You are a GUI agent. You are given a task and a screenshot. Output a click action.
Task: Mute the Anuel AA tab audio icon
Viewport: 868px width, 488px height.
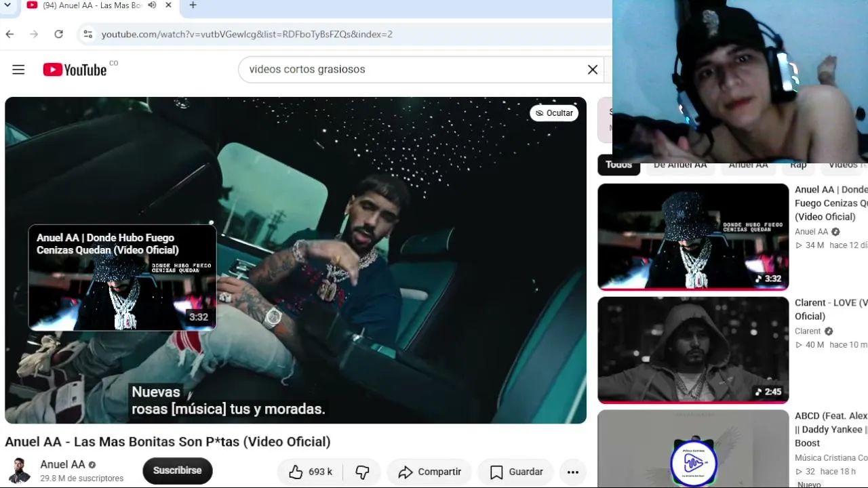pos(153,5)
